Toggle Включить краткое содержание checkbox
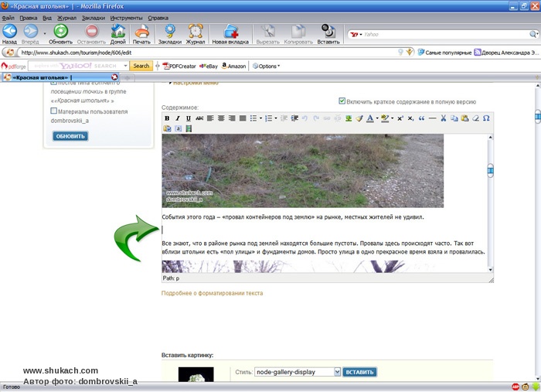Image resolution: width=541 pixels, height=392 pixels. 342,101
